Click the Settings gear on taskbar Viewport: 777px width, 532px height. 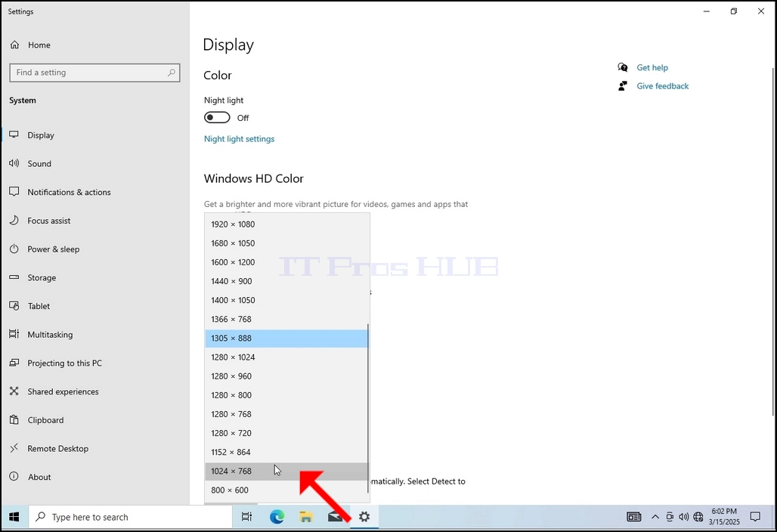click(x=364, y=517)
